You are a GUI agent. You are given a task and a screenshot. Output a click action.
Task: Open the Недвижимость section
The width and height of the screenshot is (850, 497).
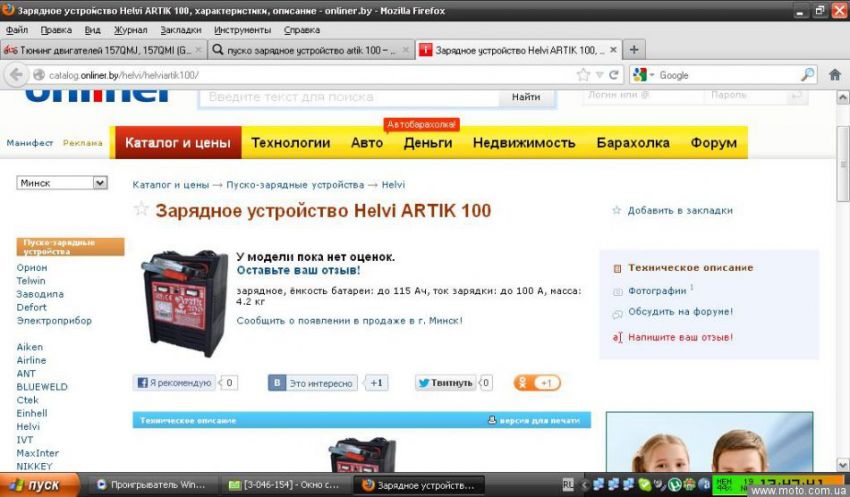(x=524, y=143)
